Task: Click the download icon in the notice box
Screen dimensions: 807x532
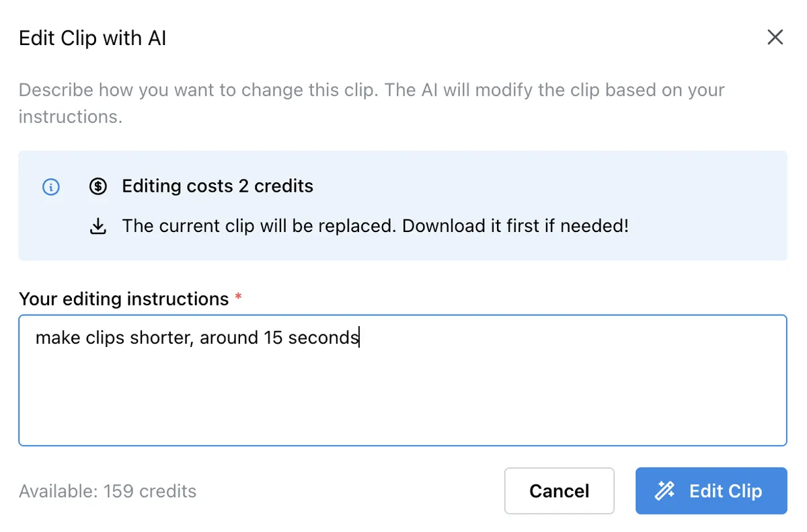Action: coord(98,226)
